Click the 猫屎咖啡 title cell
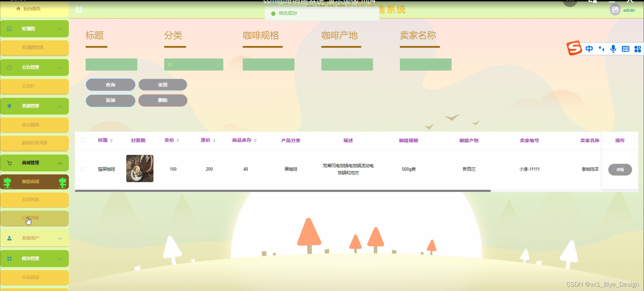Screen dimensions: 644x291 [106, 169]
